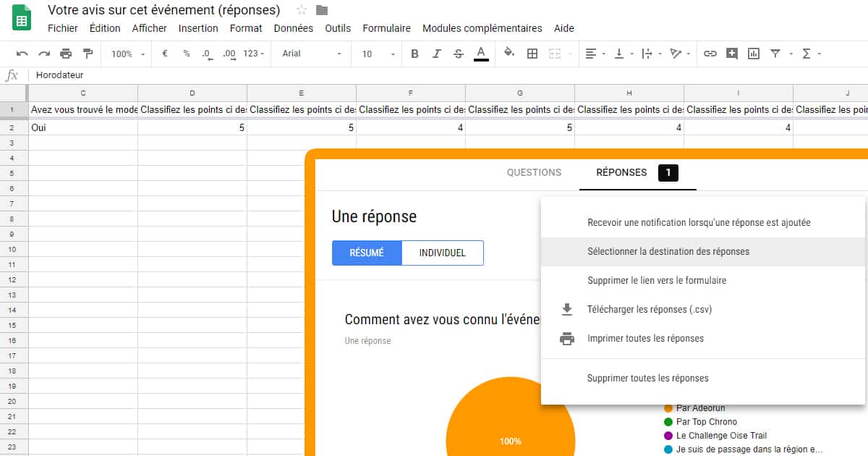Redo the last action
The image size is (868, 456).
click(44, 54)
